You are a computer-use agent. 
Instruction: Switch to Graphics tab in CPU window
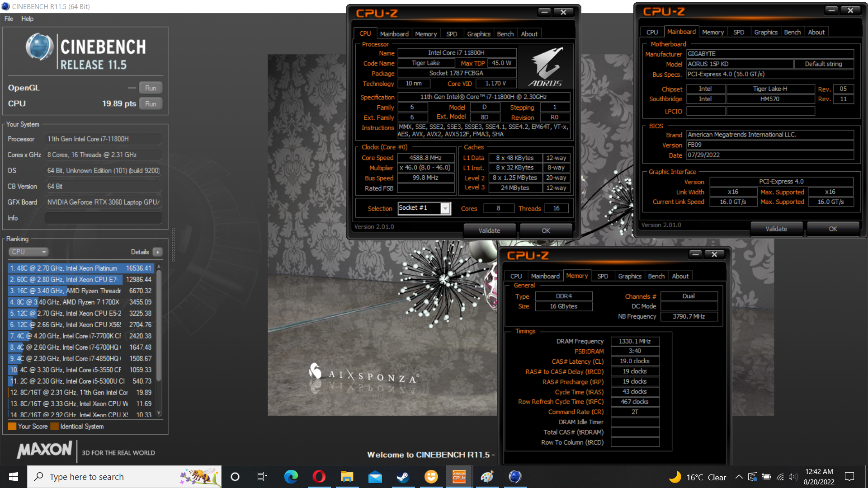(x=479, y=34)
